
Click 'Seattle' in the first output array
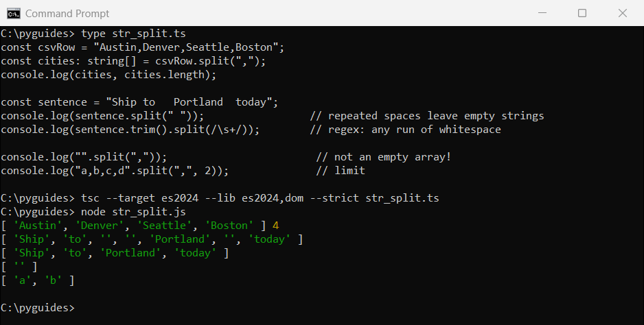164,226
